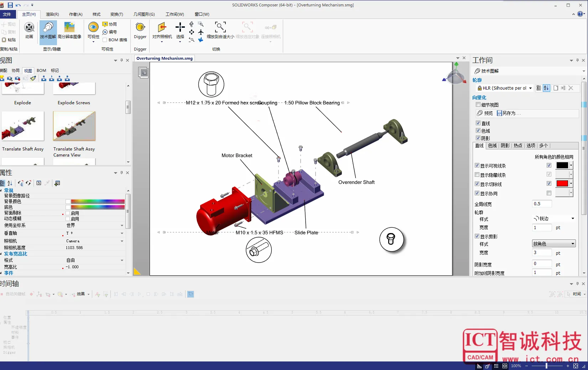
Task: Enable the 细节视图 detail view checkbox
Action: coord(478,105)
